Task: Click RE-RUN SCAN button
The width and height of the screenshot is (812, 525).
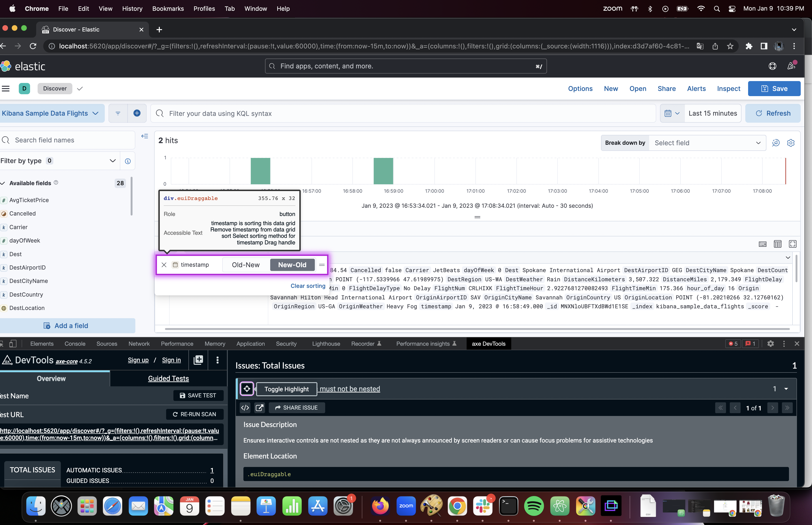Action: click(x=195, y=414)
